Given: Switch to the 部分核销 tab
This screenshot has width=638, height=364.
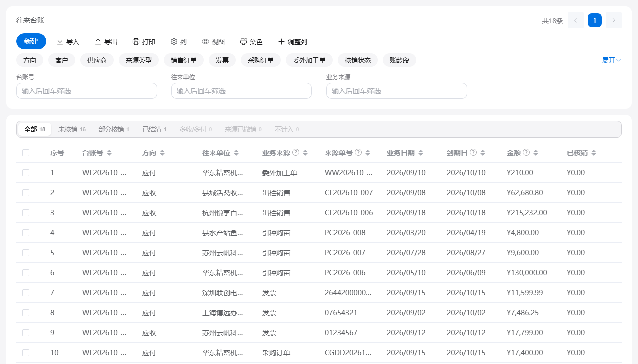Looking at the screenshot, I should pyautogui.click(x=114, y=129).
